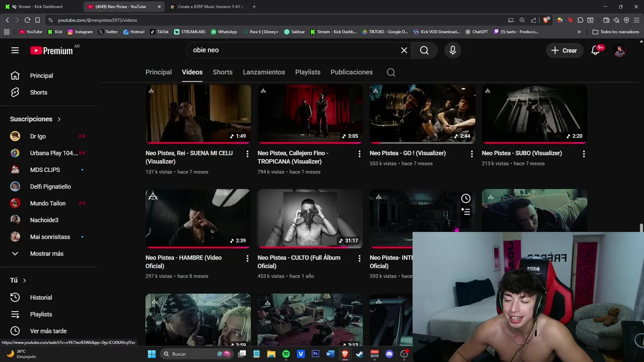Screen dimensions: 644x362
Task: Play the CULTO Full Álbum thumbnail
Action: point(310,218)
